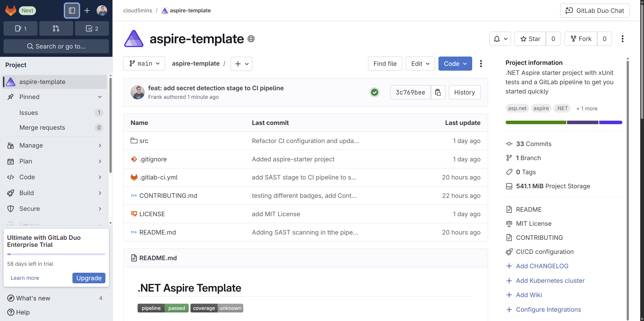The height and width of the screenshot is (321, 644).
Task: Collapse the Pinned section
Action: (55, 97)
